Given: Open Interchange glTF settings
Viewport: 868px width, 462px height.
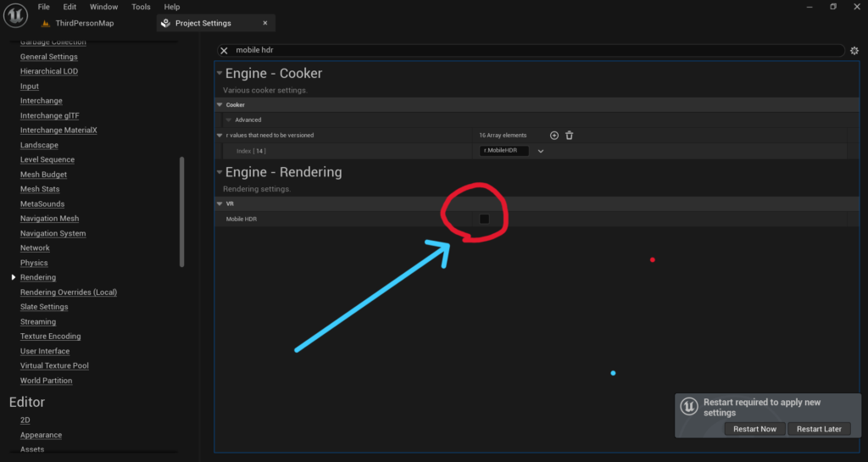Looking at the screenshot, I should click(50, 115).
